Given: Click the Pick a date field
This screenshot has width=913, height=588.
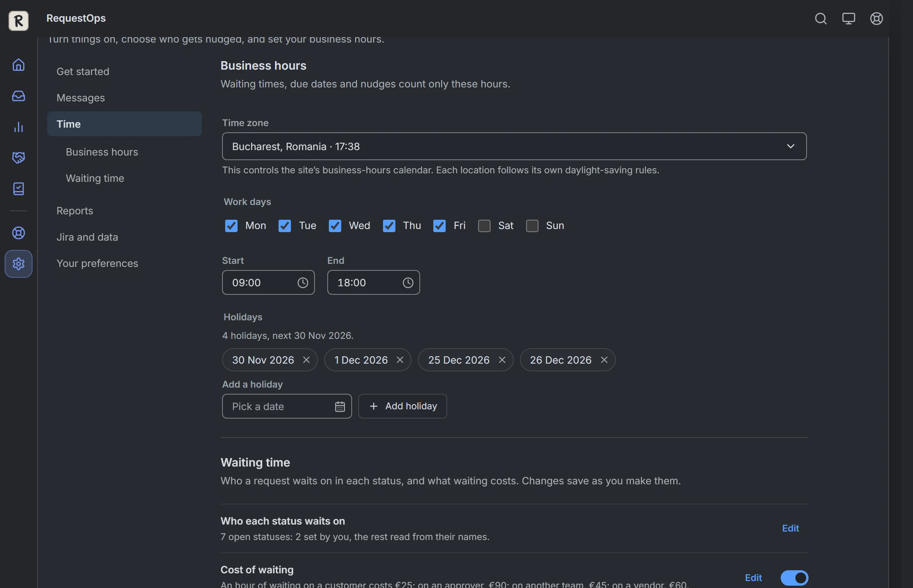Looking at the screenshot, I should [287, 406].
